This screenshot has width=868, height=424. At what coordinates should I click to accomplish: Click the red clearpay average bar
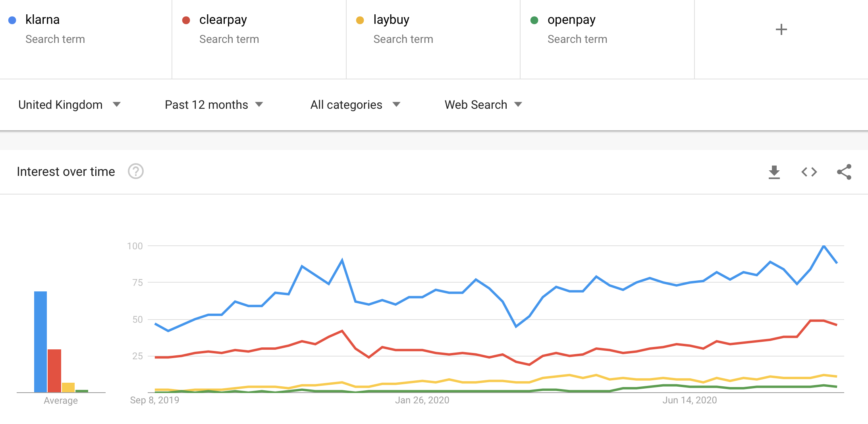(54, 370)
